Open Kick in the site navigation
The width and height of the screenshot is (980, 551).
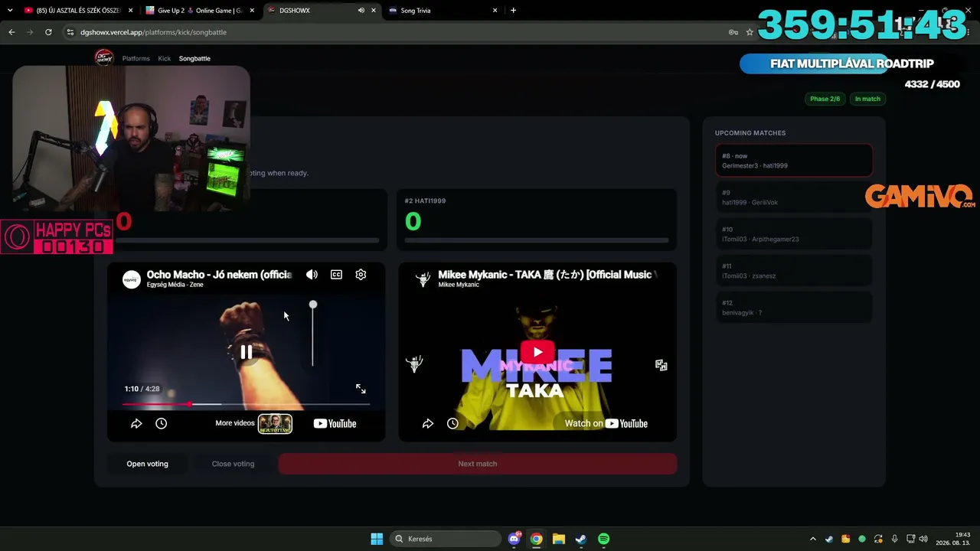click(165, 58)
